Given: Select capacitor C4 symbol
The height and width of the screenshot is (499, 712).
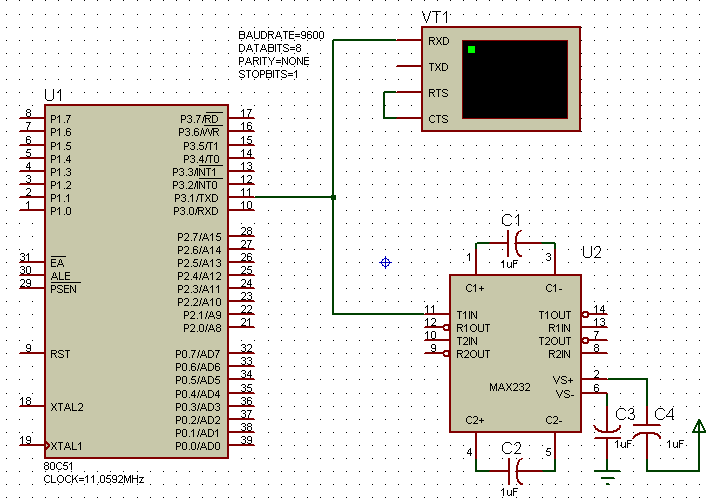Looking at the screenshot, I should click(x=647, y=430).
